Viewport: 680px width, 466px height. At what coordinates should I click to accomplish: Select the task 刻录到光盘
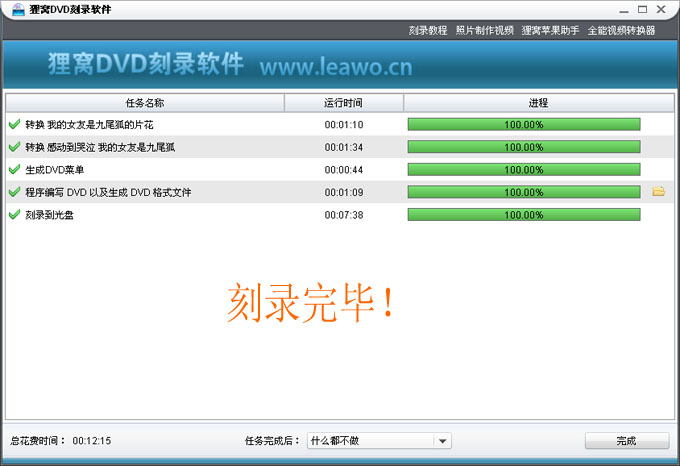tap(49, 215)
